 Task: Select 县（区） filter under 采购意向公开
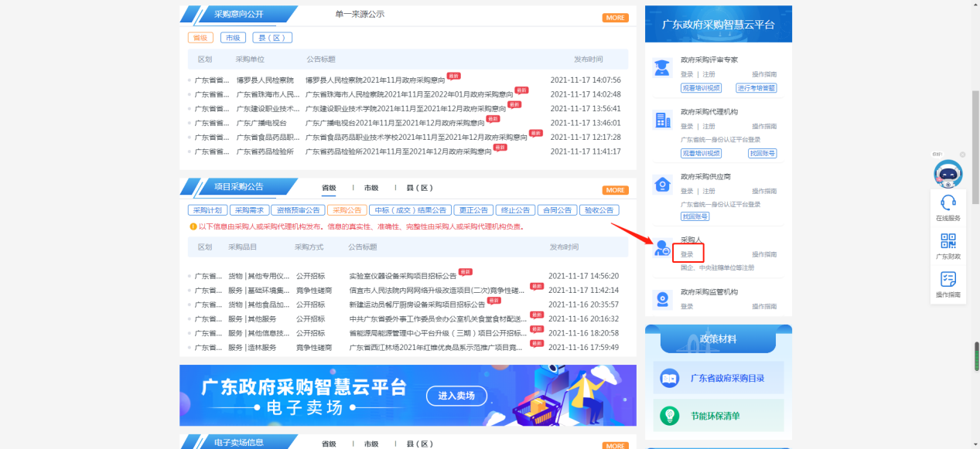(x=271, y=38)
